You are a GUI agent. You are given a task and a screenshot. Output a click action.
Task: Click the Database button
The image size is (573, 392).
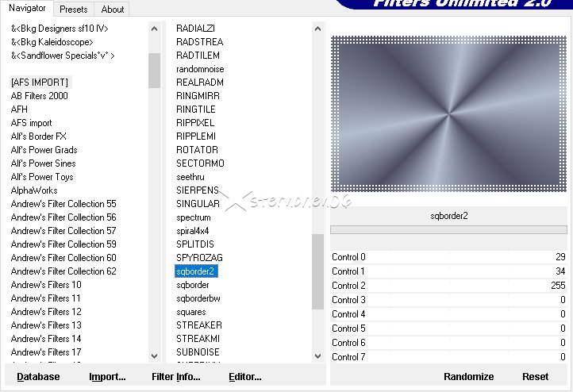click(x=38, y=377)
